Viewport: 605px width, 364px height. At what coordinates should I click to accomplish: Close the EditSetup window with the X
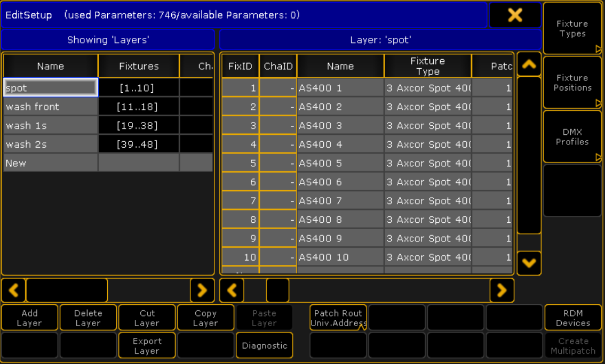pos(515,15)
